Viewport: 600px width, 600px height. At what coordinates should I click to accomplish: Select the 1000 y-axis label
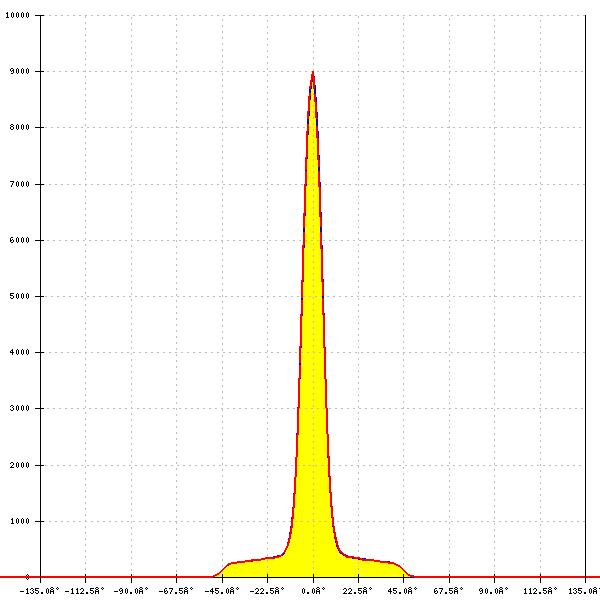click(18, 521)
